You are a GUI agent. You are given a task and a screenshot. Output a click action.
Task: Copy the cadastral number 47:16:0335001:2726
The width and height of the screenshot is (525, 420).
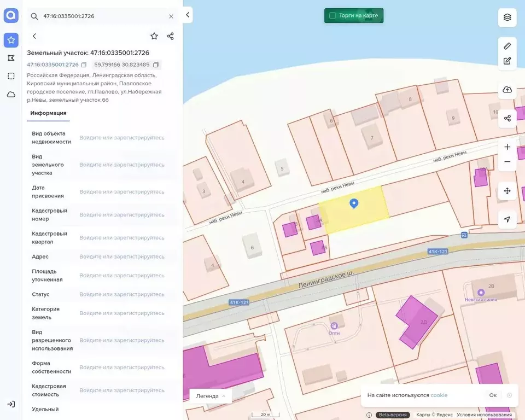pyautogui.click(x=84, y=65)
